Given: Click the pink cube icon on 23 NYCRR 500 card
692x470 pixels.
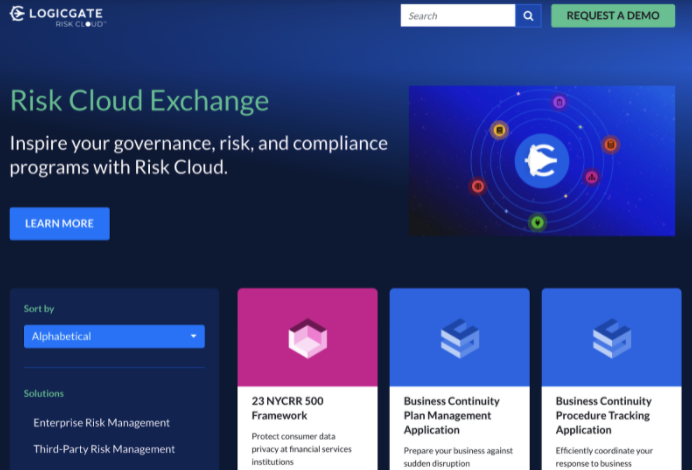Looking at the screenshot, I should click(x=308, y=338).
